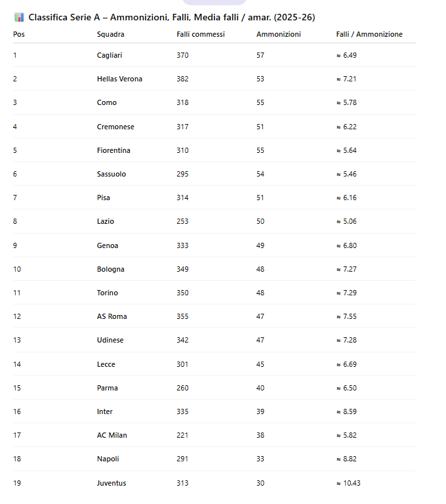Click the 'Ammonizioni' column header
Screen dimensions: 446x504
(x=279, y=34)
